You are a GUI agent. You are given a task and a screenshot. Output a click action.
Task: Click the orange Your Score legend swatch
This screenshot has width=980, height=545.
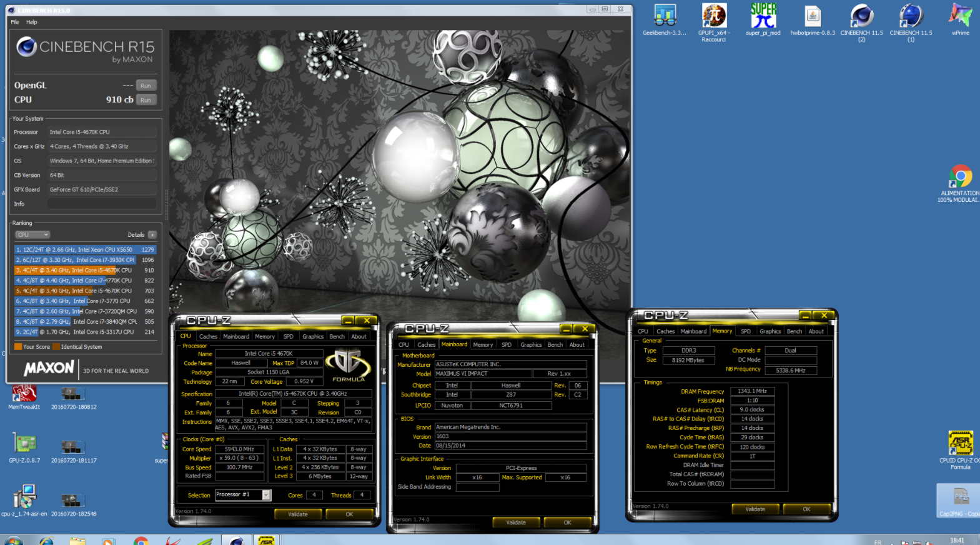pos(18,346)
